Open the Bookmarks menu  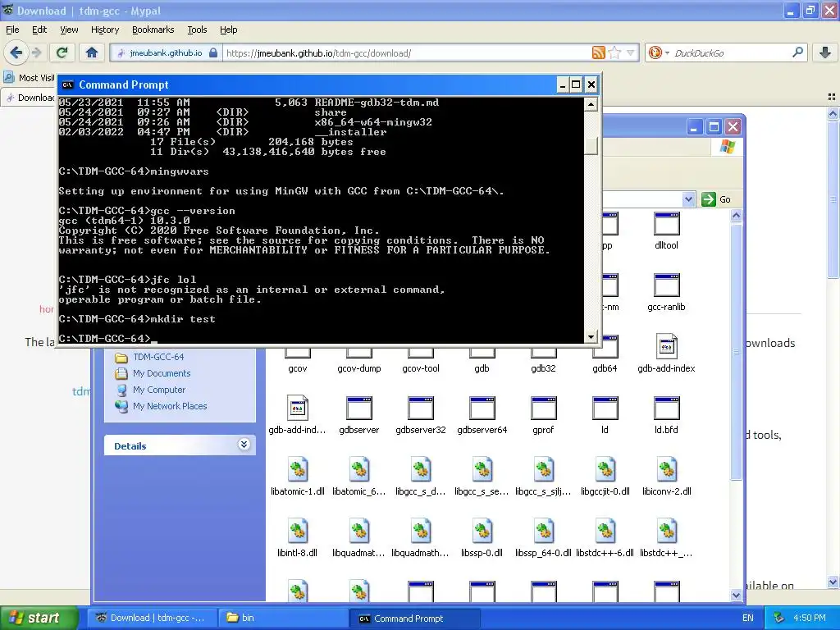tap(153, 30)
